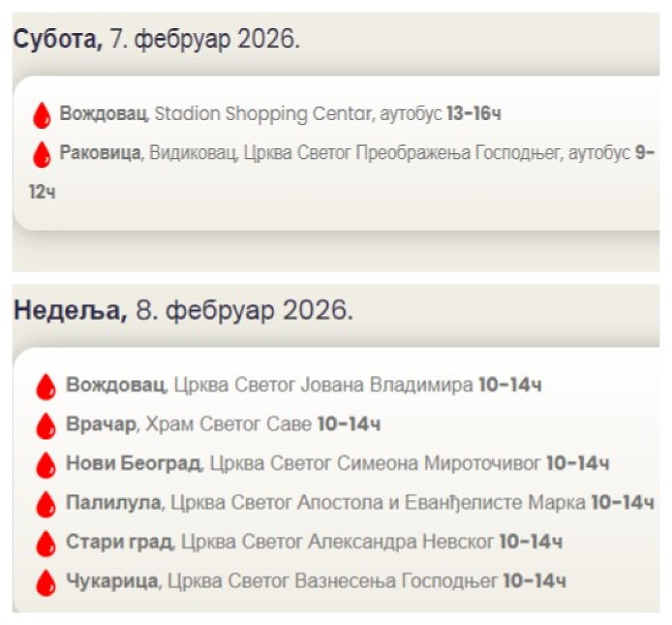672x625 pixels.
Task: Select the blood drop icon next to Нови Београд
Action: pyautogui.click(x=46, y=465)
